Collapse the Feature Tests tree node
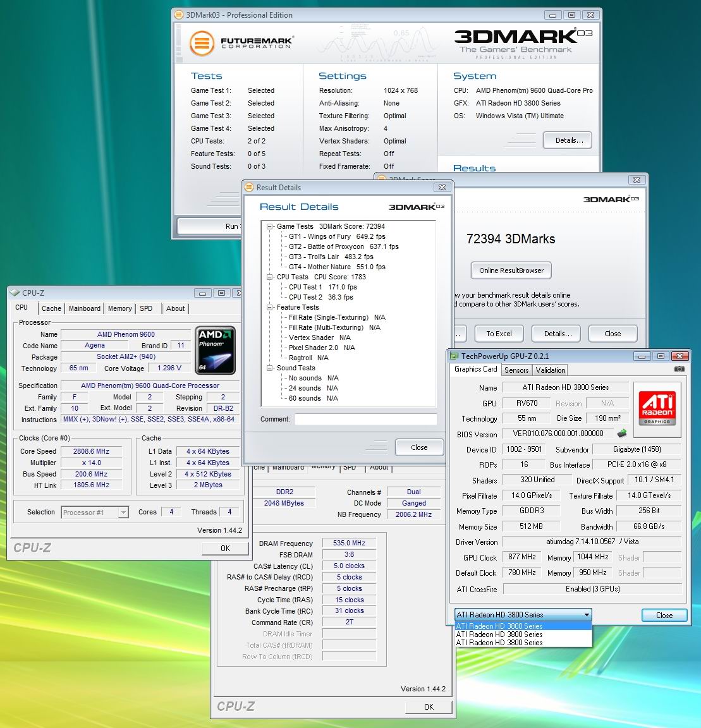The height and width of the screenshot is (728, 701). (x=269, y=307)
